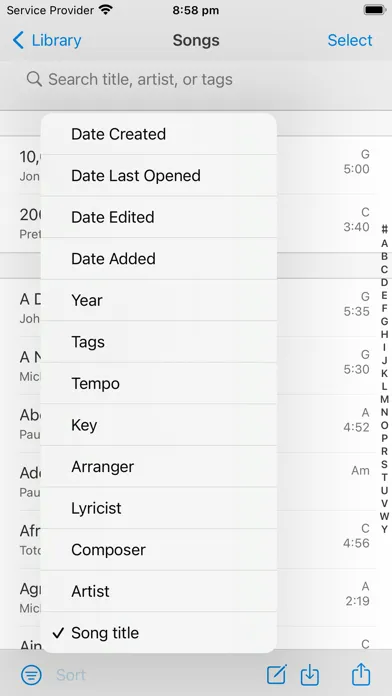Sort songs by Artist
Image resolution: width=392 pixels, height=696 pixels.
pyautogui.click(x=158, y=591)
